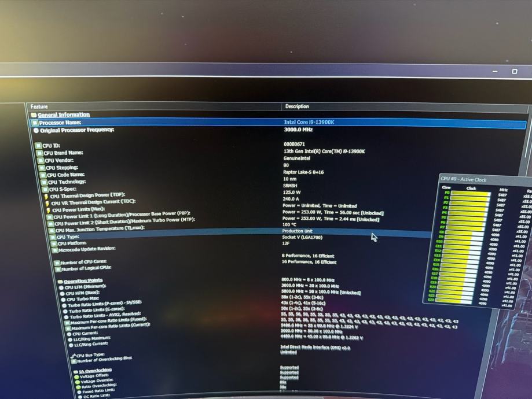Click the icon beside Number of Logical CPUs
This screenshot has height=399, width=532.
coord(58,269)
